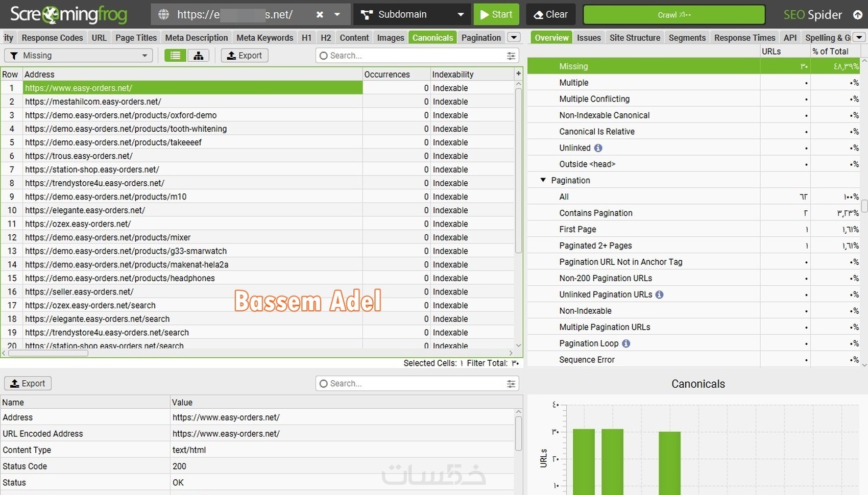This screenshot has height=495, width=868.
Task: Select Contains Pagination filter
Action: pos(694,213)
